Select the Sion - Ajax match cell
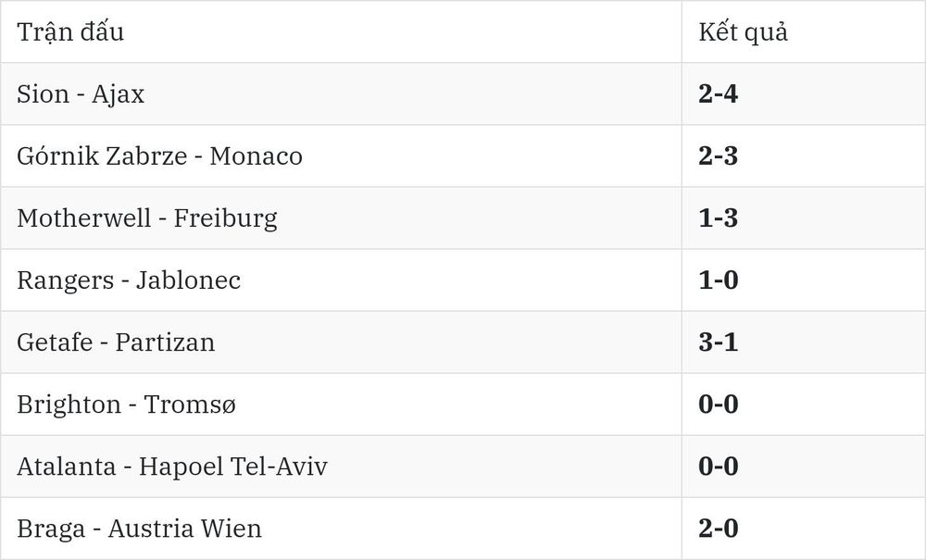The width and height of the screenshot is (926, 560). (342, 93)
